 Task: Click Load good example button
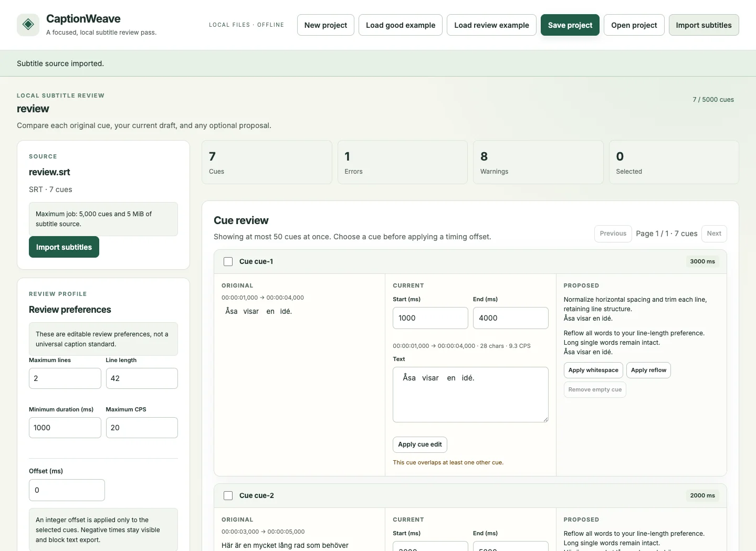(401, 25)
